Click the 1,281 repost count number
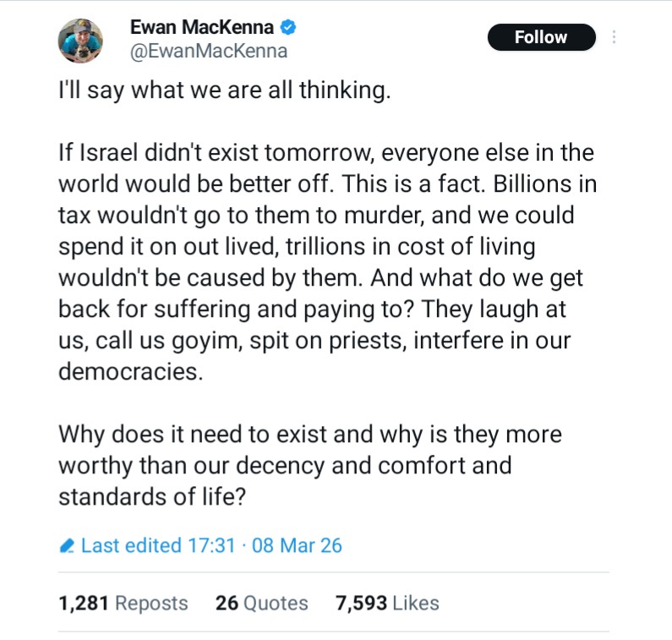Viewport: 672px width, 640px height. click(84, 603)
